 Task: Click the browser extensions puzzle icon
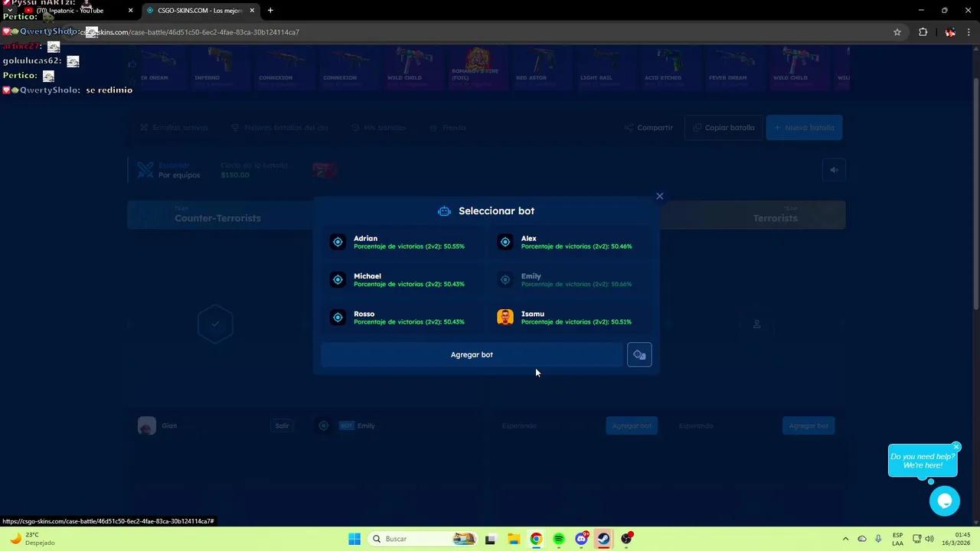tap(923, 32)
